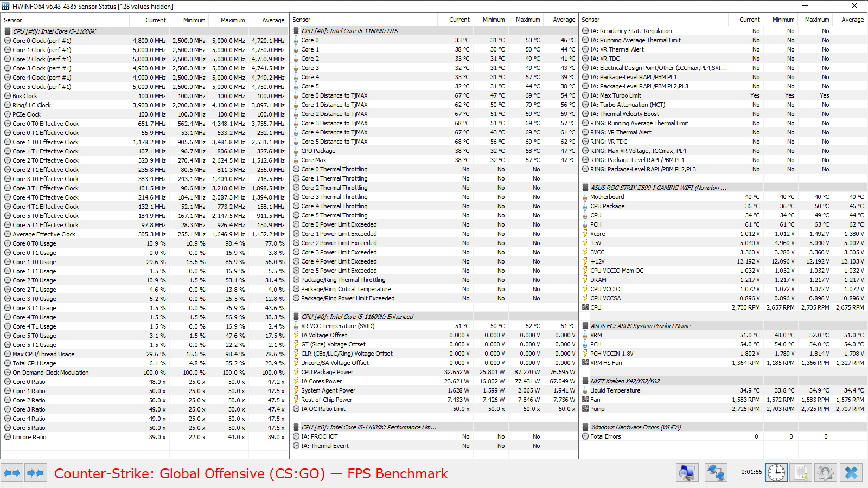This screenshot has height=488, width=868.
Task: Open sensor settings gear icon
Action: click(x=825, y=473)
